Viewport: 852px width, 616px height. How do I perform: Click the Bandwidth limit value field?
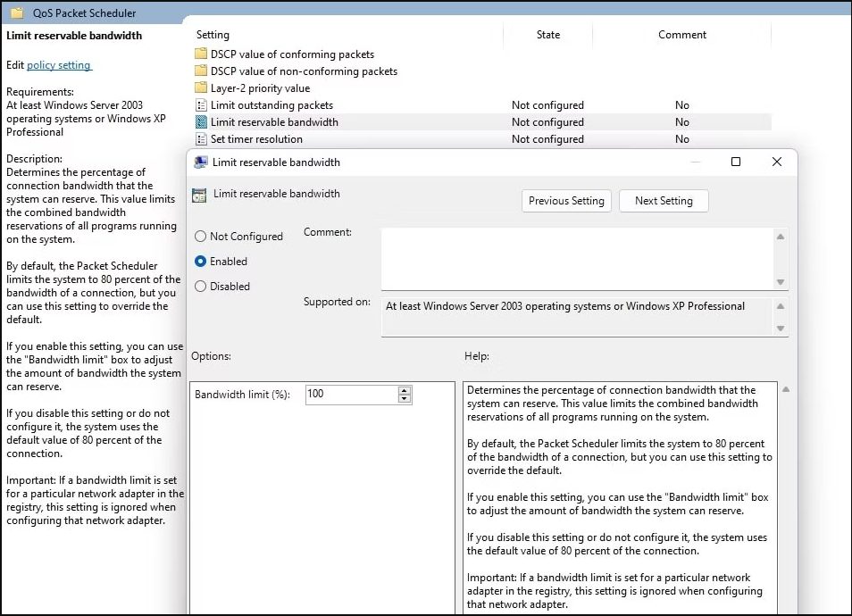click(351, 395)
